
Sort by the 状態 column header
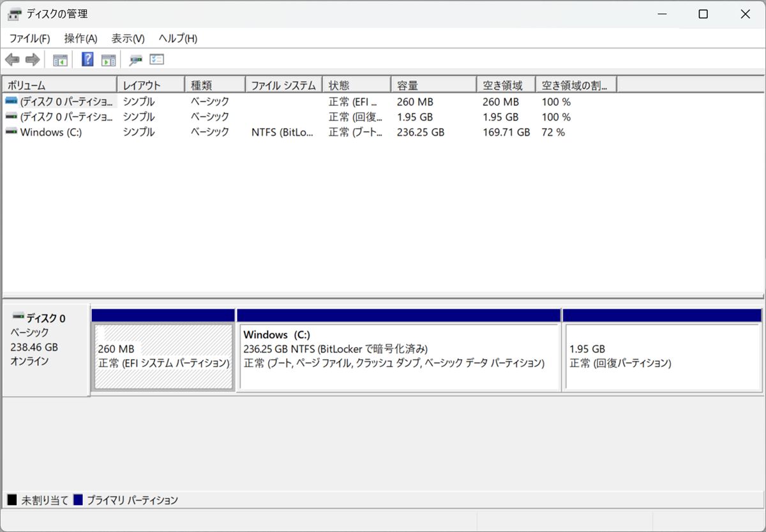point(357,85)
